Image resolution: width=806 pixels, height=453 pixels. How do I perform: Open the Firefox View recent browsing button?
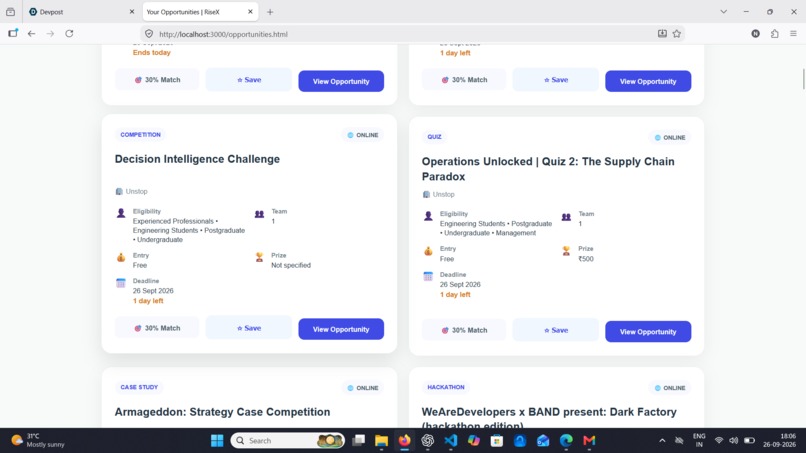10,12
